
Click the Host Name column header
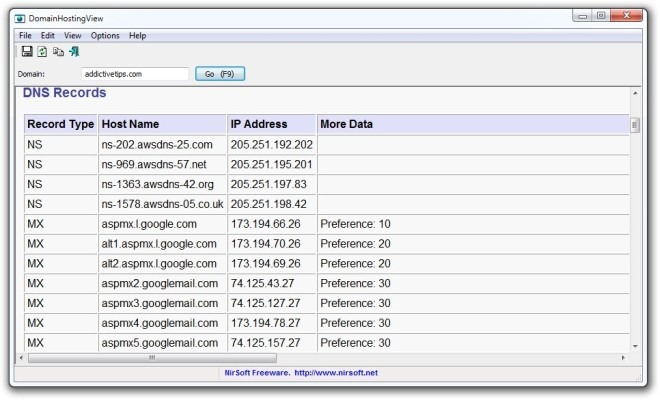click(162, 124)
